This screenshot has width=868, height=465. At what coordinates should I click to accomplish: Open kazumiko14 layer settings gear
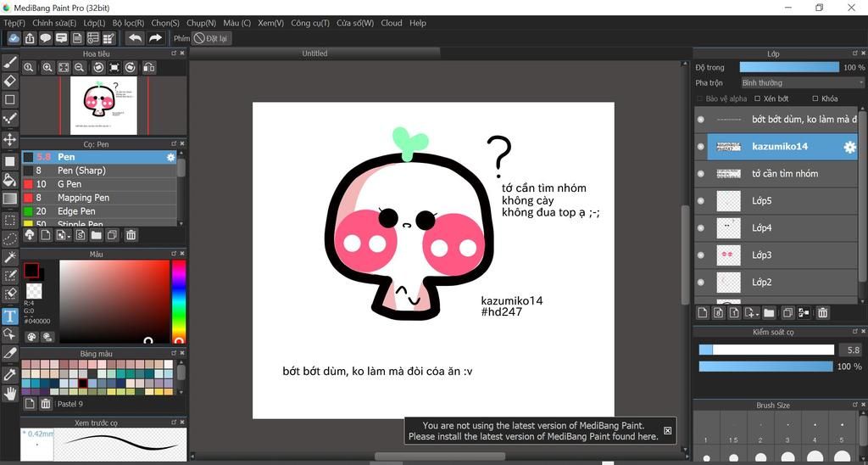tap(849, 147)
